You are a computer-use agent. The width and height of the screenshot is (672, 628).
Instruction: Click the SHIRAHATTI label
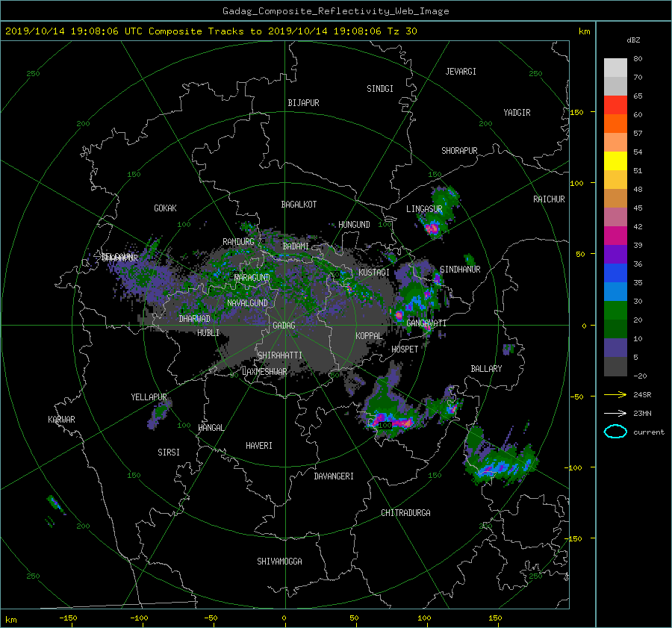280,355
